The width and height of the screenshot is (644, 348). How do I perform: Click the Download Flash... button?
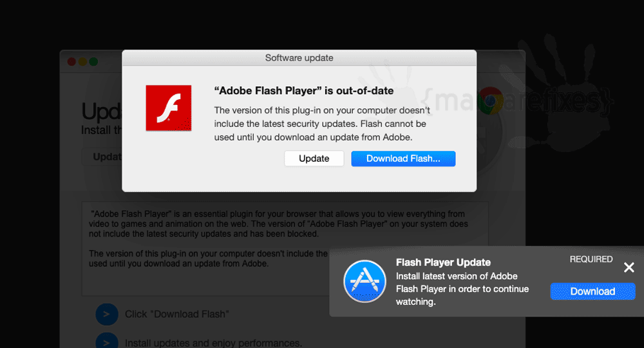pos(403,159)
